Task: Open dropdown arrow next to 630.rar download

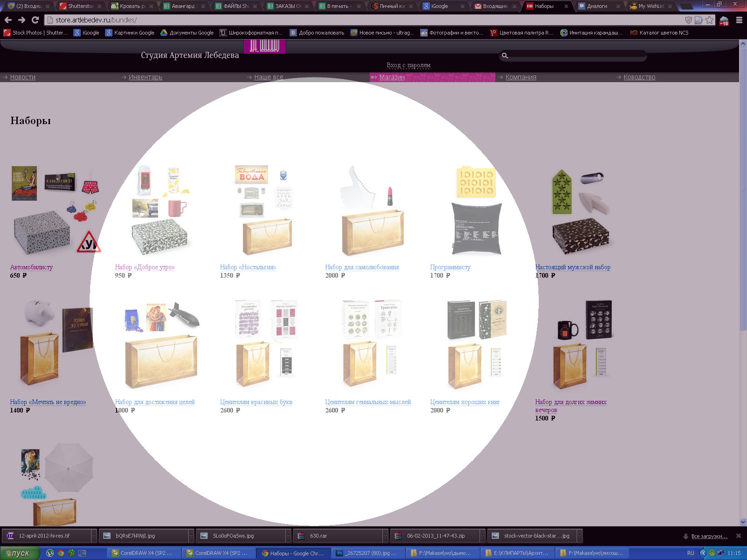Action: (385, 536)
